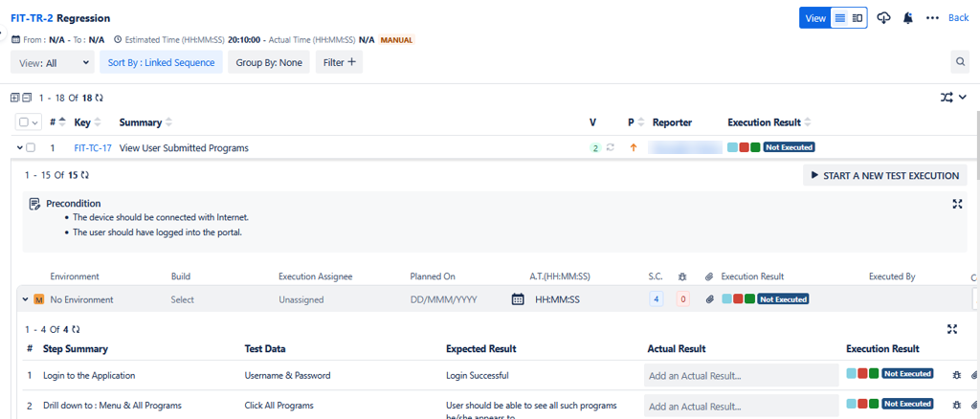Click the defect count badge 0
Image resolution: width=980 pixels, height=419 pixels.
(x=683, y=299)
